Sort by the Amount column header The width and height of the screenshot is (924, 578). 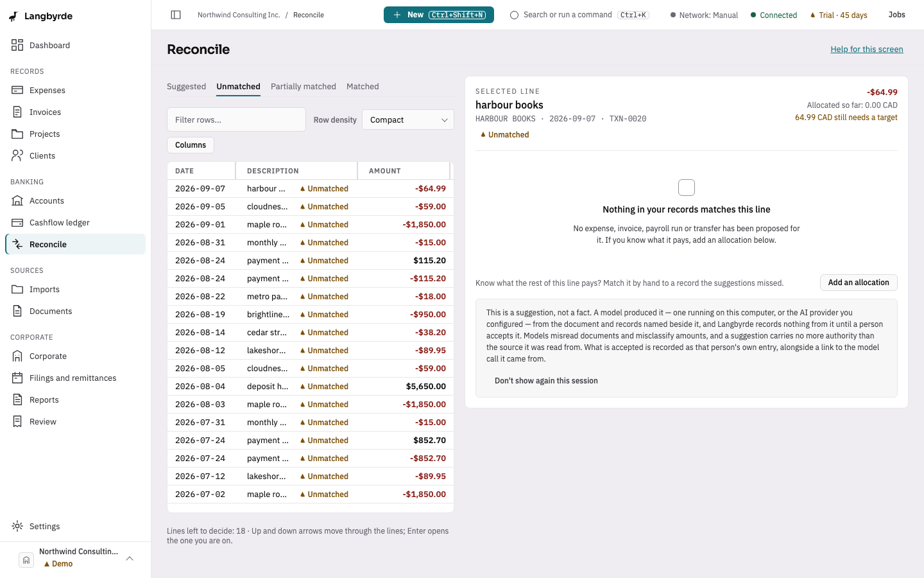point(404,171)
